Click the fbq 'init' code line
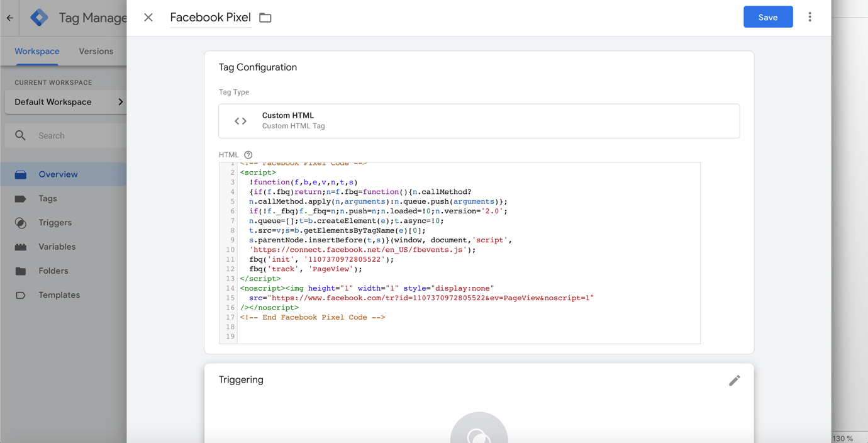The image size is (868, 443). click(x=321, y=259)
